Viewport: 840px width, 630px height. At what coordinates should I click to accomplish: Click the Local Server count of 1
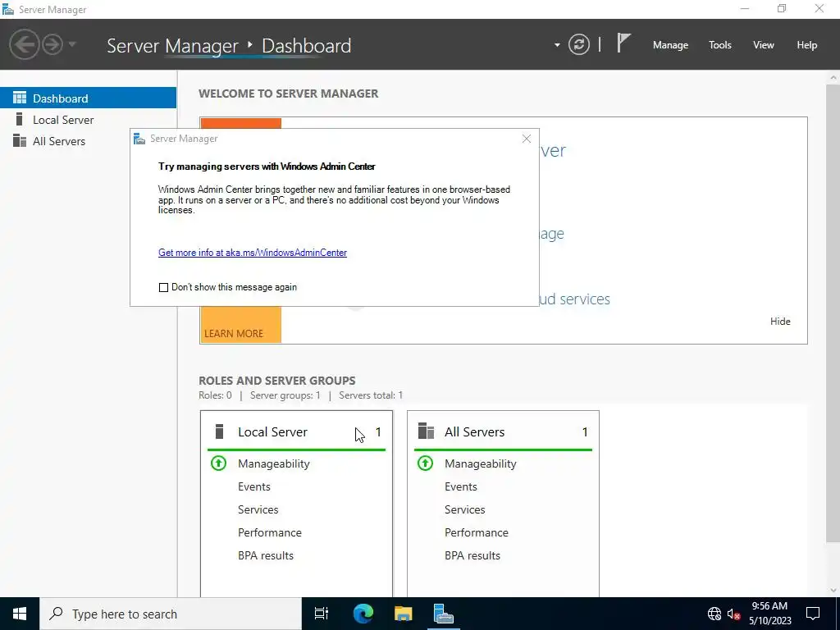(378, 431)
